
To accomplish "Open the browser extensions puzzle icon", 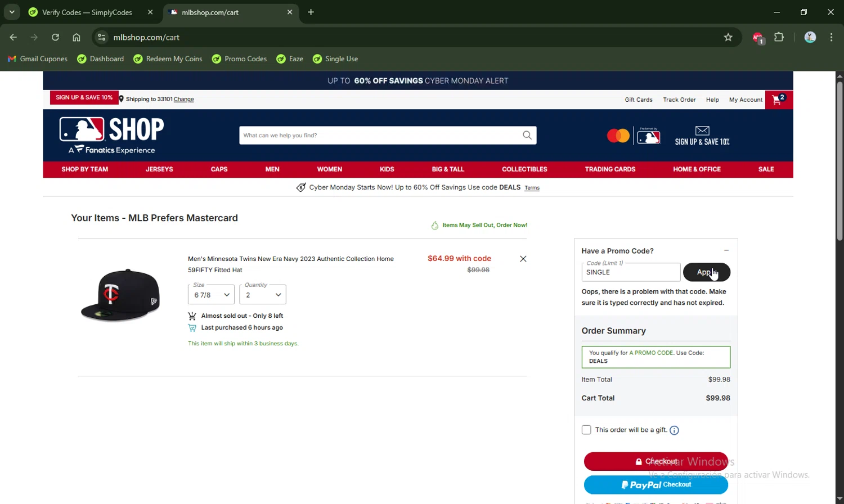I will tap(779, 37).
